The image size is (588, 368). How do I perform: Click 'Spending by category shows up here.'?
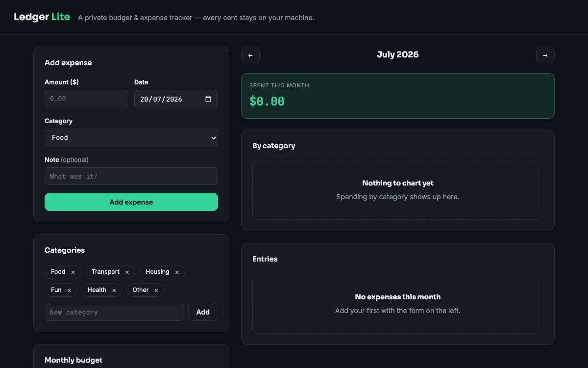398,197
